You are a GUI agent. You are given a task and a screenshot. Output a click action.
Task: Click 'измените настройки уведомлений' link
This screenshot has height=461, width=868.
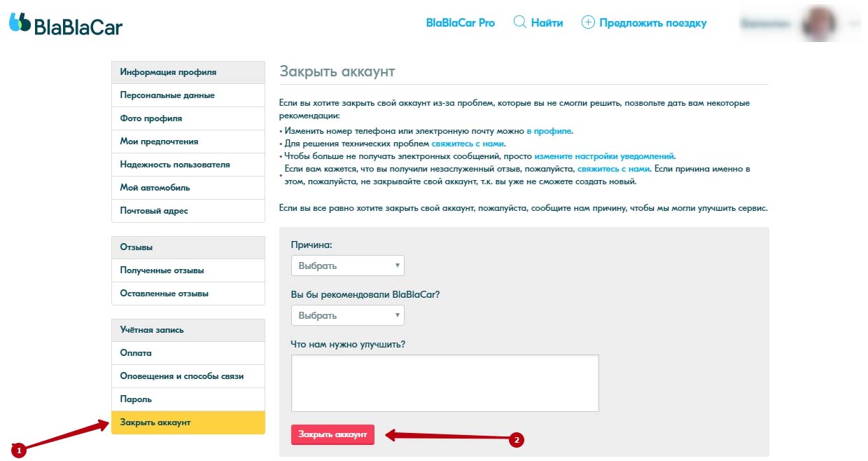604,156
